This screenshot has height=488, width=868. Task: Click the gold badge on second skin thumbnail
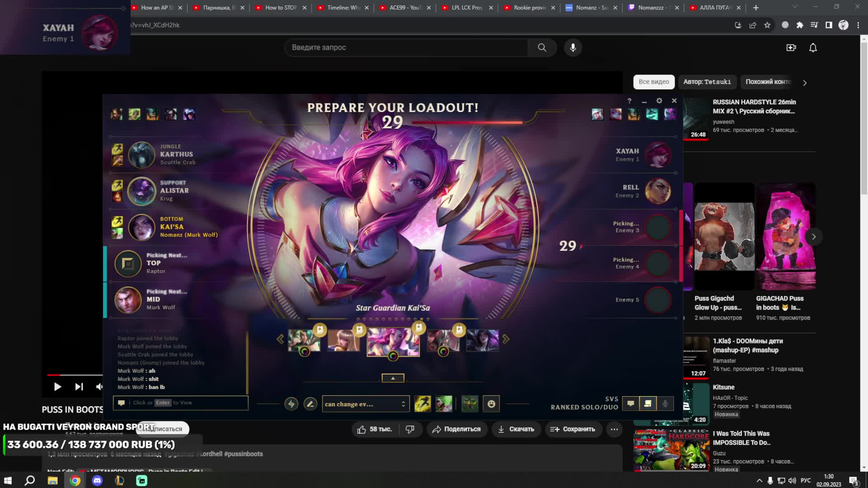tap(359, 330)
